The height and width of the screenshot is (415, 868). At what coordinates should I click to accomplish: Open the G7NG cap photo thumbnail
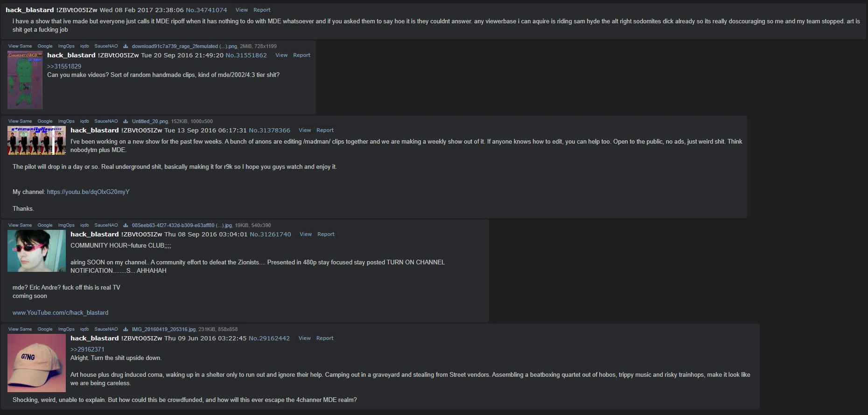[36, 363]
